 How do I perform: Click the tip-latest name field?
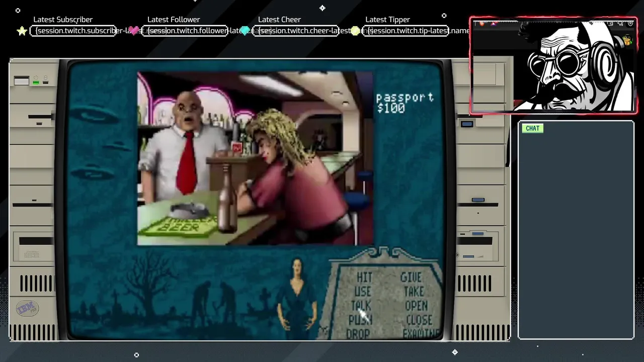(406, 31)
